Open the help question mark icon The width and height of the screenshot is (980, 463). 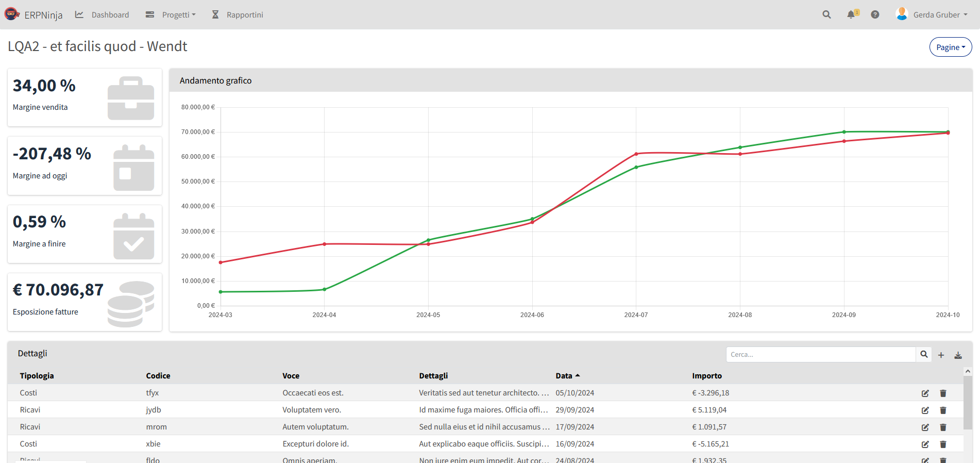(875, 14)
